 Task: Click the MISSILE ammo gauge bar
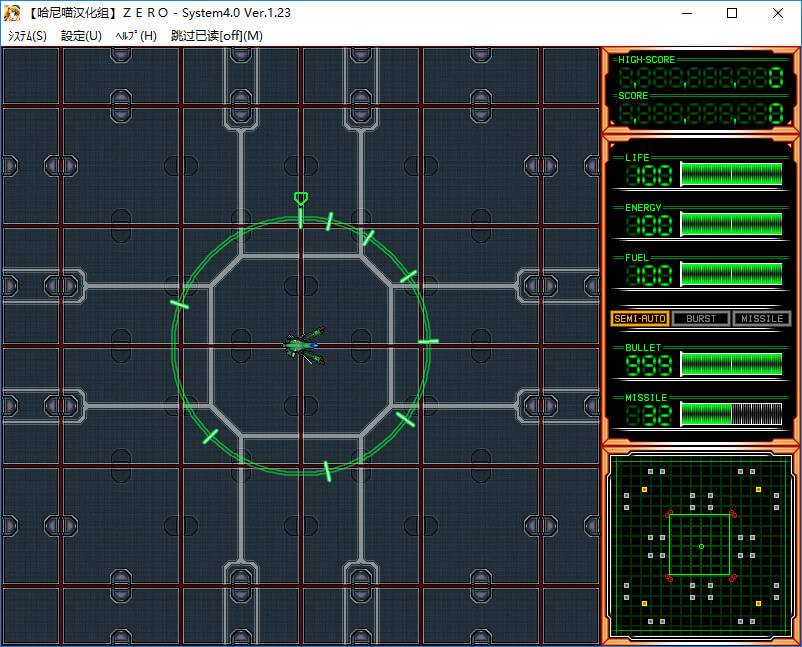click(731, 414)
